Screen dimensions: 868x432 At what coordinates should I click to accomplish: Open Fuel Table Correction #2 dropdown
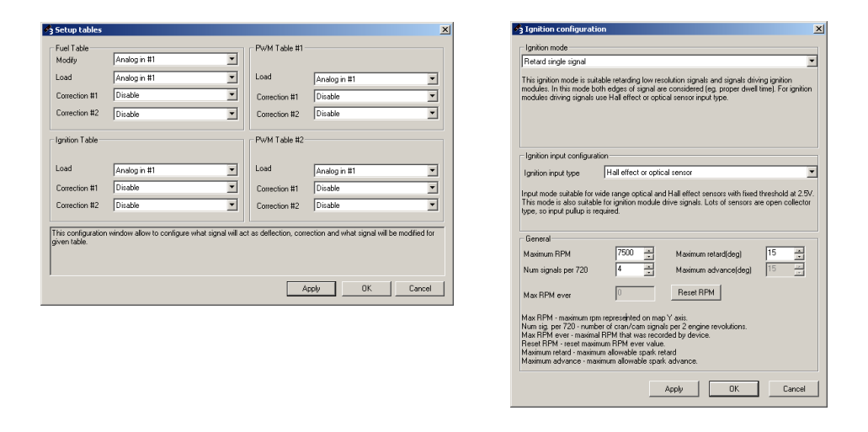[x=232, y=112]
